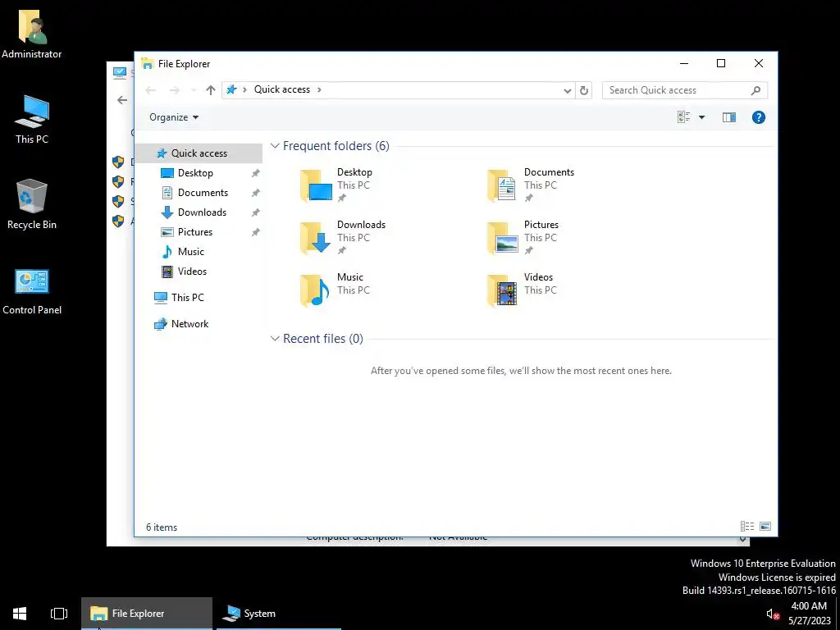Viewport: 840px width, 630px height.
Task: Open address bar history dropdown
Action: [x=568, y=90]
